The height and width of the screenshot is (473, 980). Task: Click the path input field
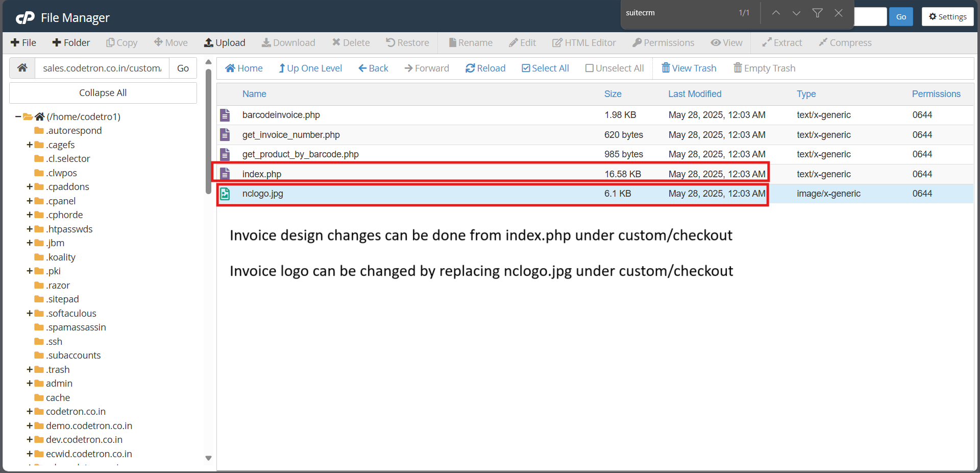(x=102, y=68)
